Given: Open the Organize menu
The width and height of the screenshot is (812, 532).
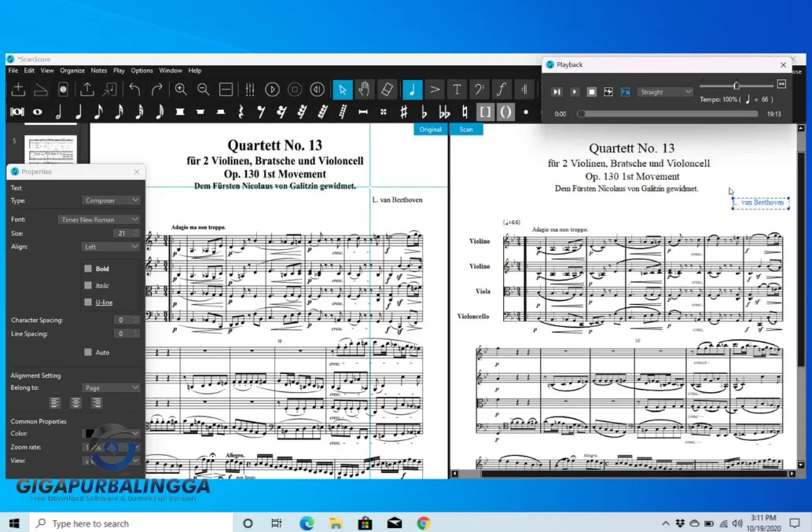Looking at the screenshot, I should point(72,71).
